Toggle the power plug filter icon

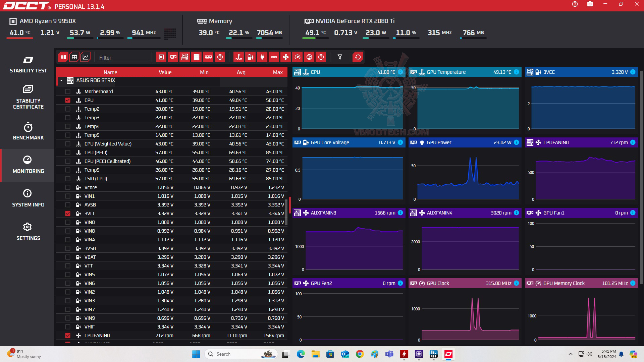coord(262,57)
